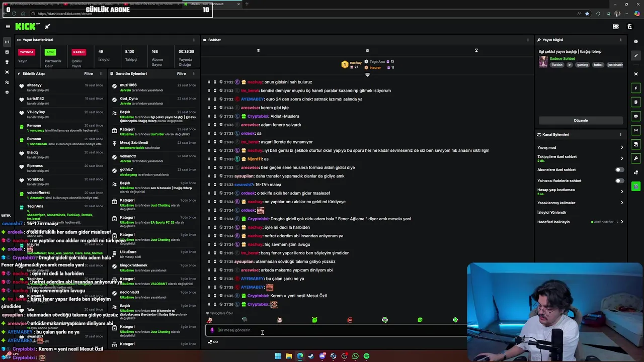Toggle the lightning activity feed widget icon
The width and height of the screenshot is (644, 362).
(x=636, y=88)
